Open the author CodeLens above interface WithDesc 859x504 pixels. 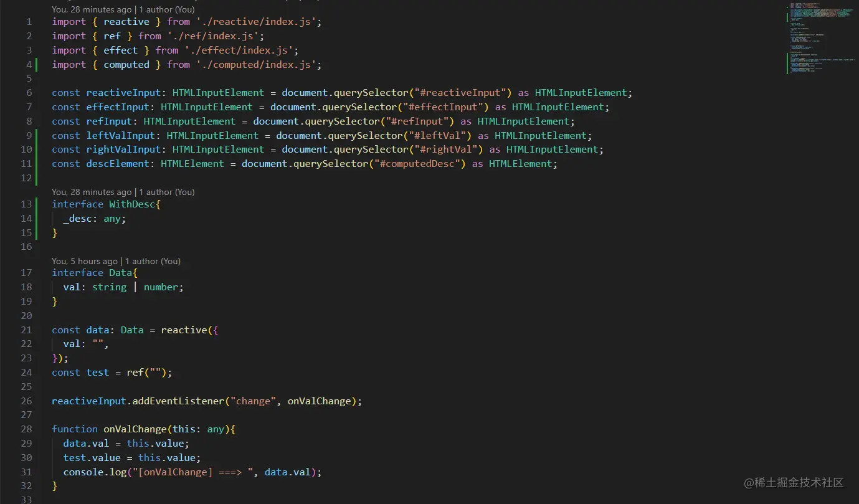(123, 192)
